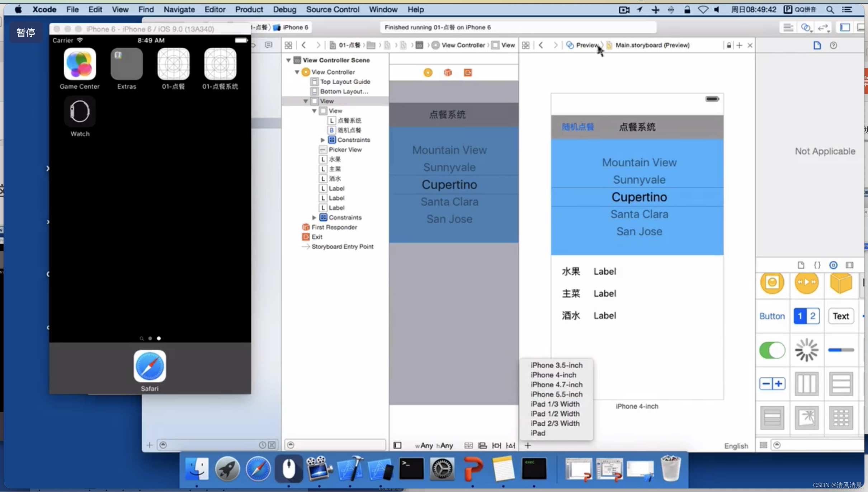Show the object library
This screenshot has height=492, width=868.
click(834, 265)
